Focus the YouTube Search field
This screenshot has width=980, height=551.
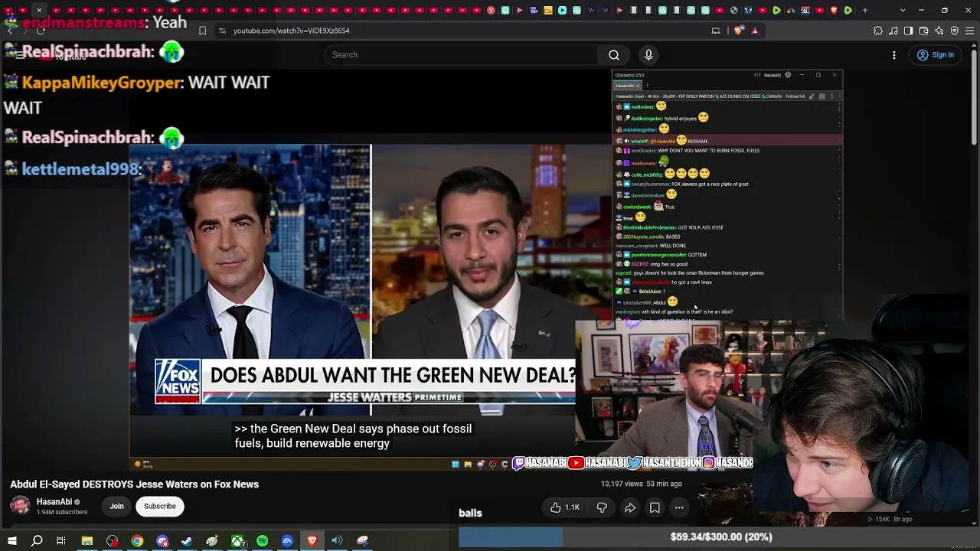(461, 55)
